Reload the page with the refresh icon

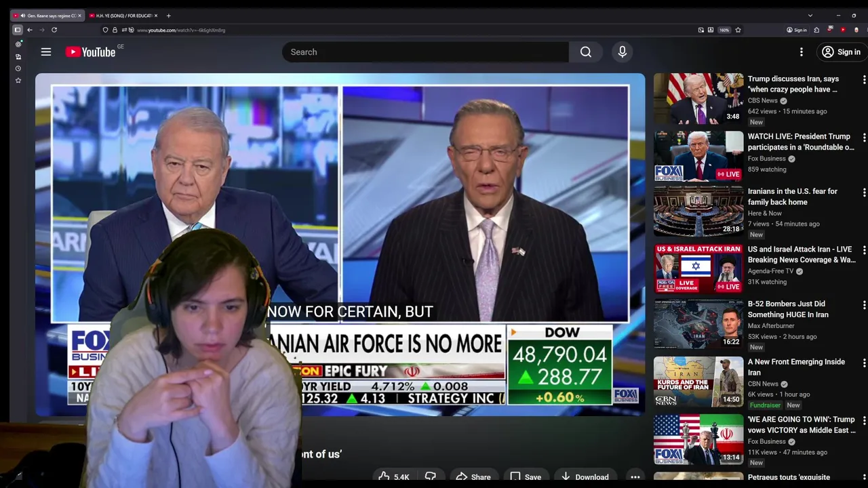click(54, 30)
